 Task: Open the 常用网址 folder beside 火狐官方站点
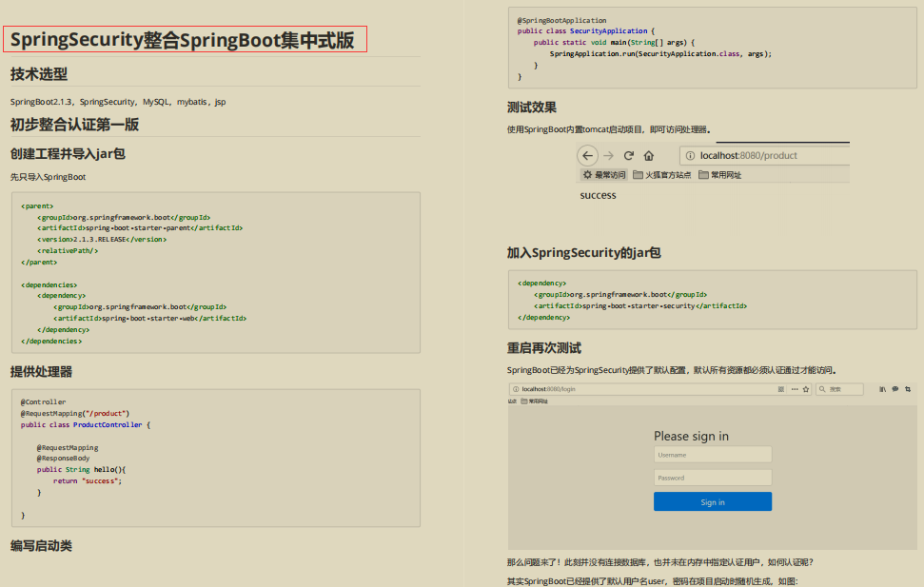coord(720,175)
